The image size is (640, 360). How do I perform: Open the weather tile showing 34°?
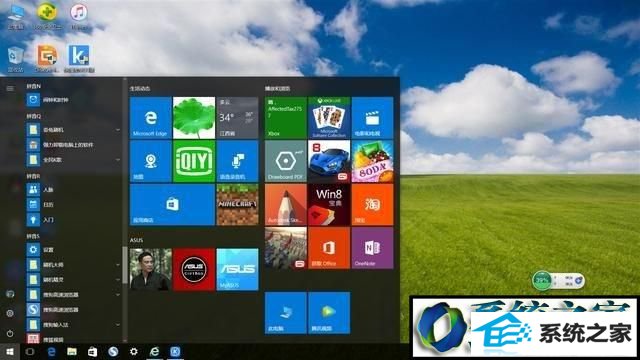pos(238,118)
